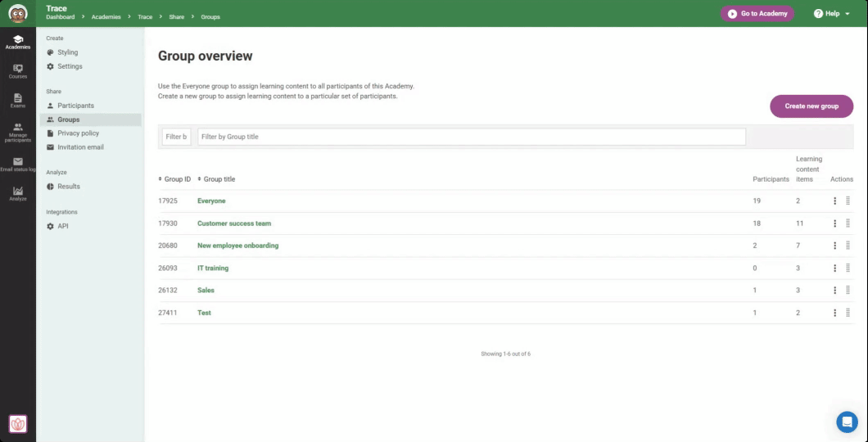Image resolution: width=868 pixels, height=442 pixels.
Task: Open the chat support bubble
Action: tap(847, 422)
